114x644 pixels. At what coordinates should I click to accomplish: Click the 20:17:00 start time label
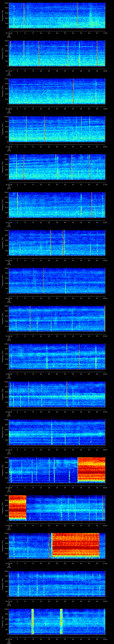9,71
